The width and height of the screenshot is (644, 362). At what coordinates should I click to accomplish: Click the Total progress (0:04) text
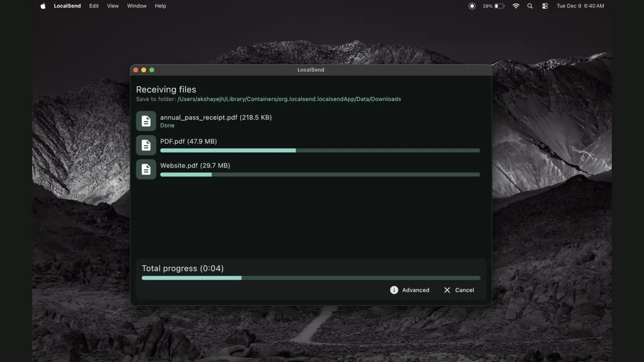click(x=183, y=268)
